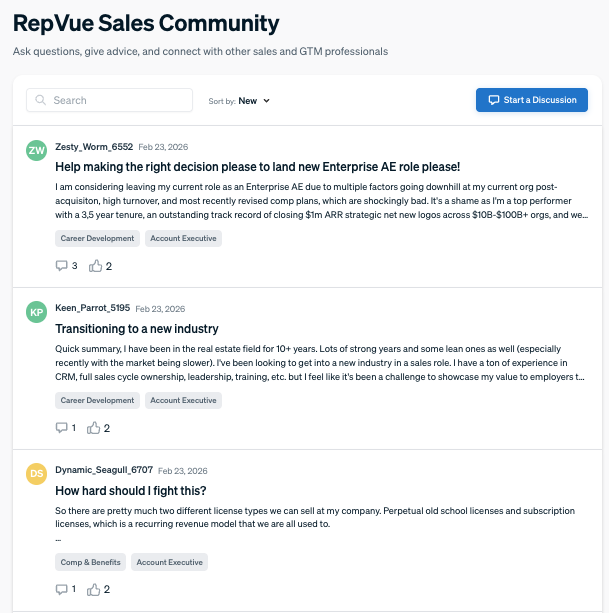Open the DS avatar of Dynamic_Seagull_6707
Image resolution: width=609 pixels, height=613 pixels.
36,474
